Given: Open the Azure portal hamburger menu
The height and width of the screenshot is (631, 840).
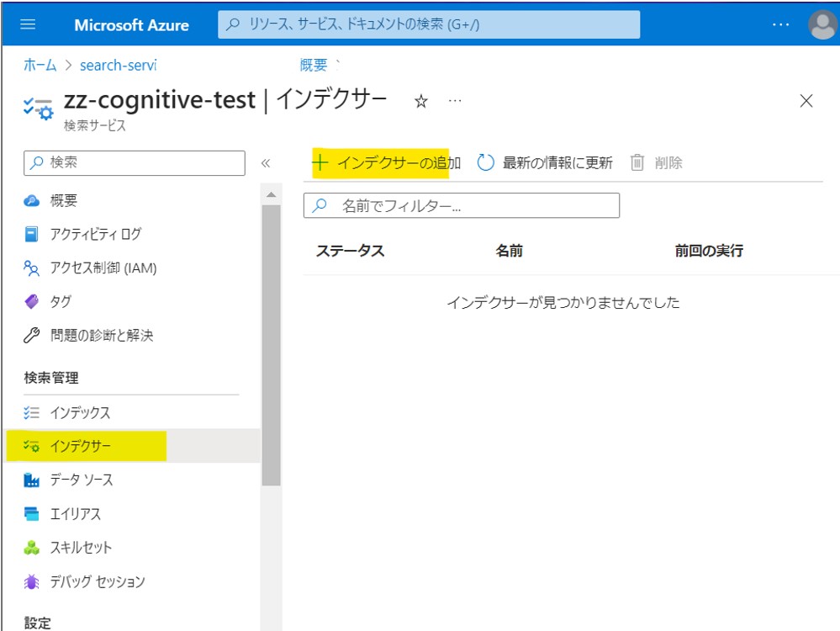Looking at the screenshot, I should 27,24.
